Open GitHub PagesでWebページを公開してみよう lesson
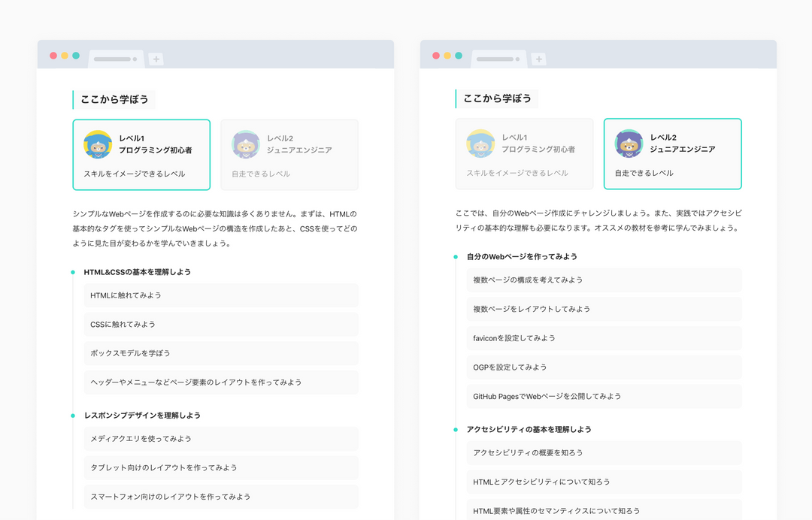 (x=604, y=396)
